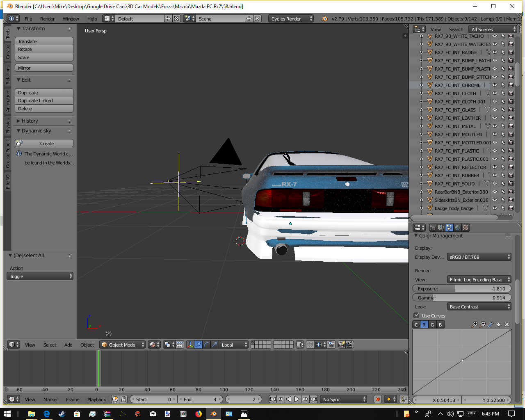
Task: Select the G curve channel
Action: 432,324
